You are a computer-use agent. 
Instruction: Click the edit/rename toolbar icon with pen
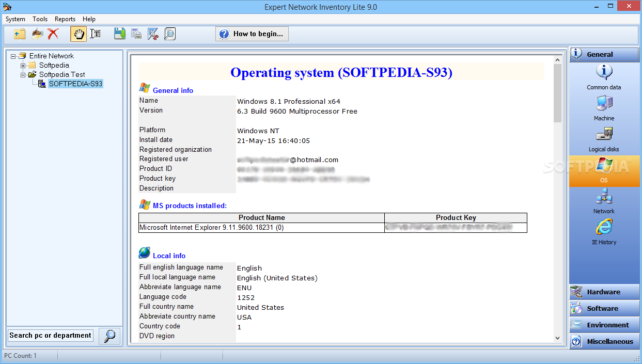(x=37, y=34)
